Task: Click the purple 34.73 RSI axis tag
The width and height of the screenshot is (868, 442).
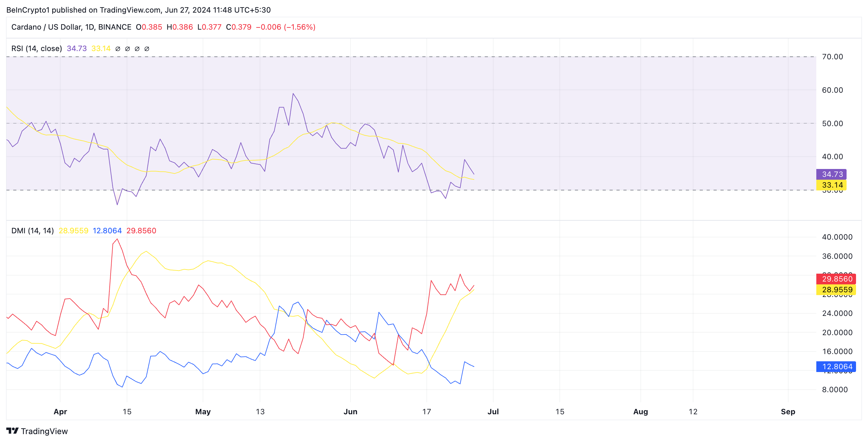Action: click(x=831, y=174)
